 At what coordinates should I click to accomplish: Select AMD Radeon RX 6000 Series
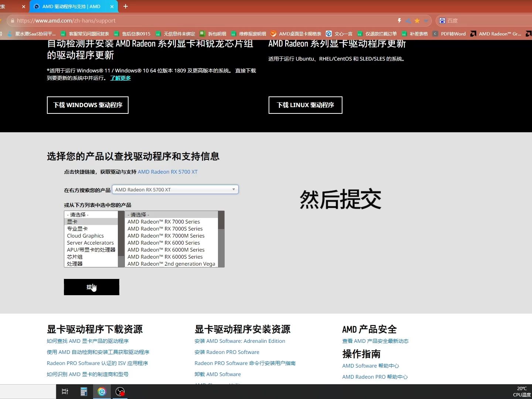click(x=171, y=243)
